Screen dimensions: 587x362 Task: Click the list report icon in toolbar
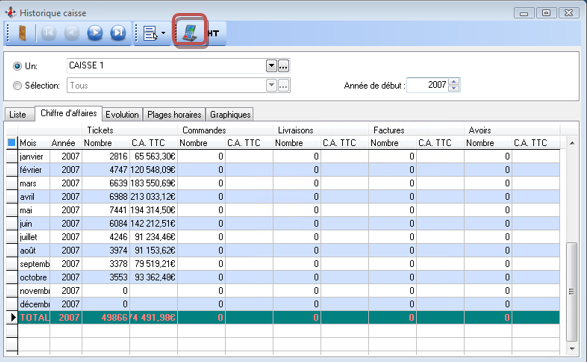tap(150, 33)
